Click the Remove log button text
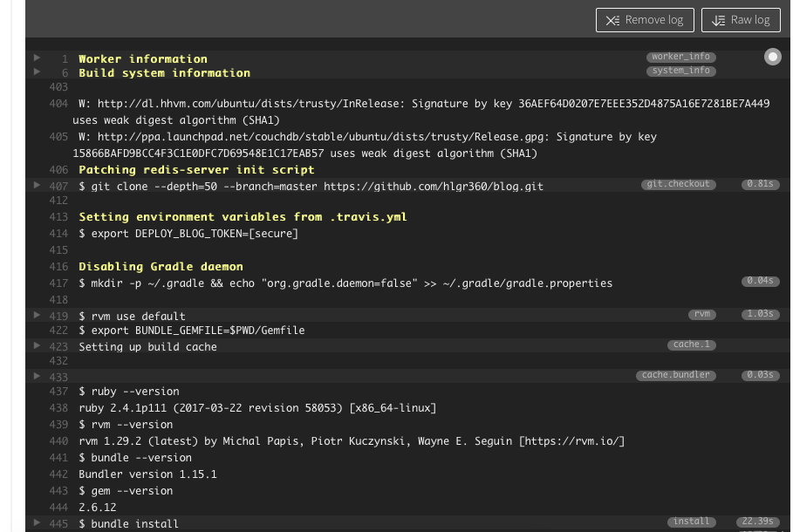Screen dimensions: 793x532 tap(654, 20)
